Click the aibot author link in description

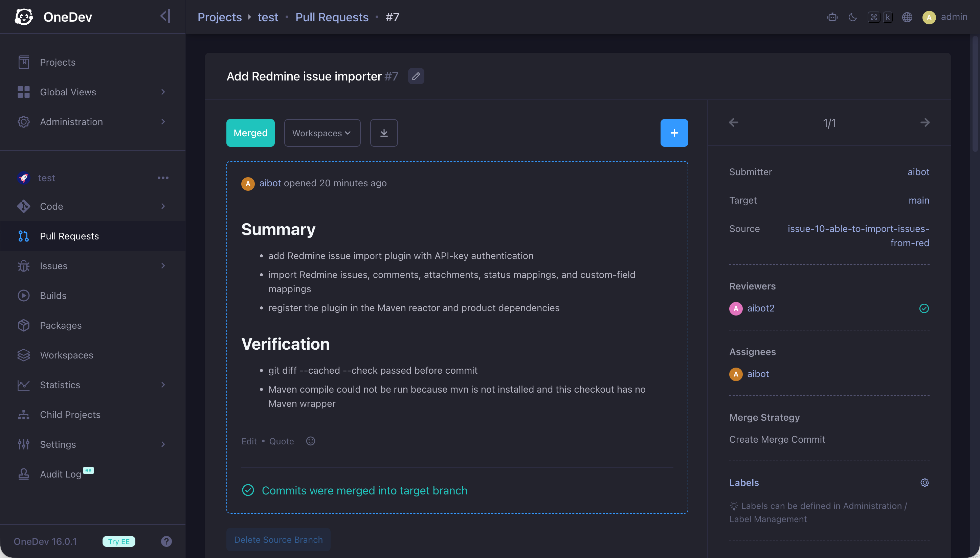click(270, 183)
